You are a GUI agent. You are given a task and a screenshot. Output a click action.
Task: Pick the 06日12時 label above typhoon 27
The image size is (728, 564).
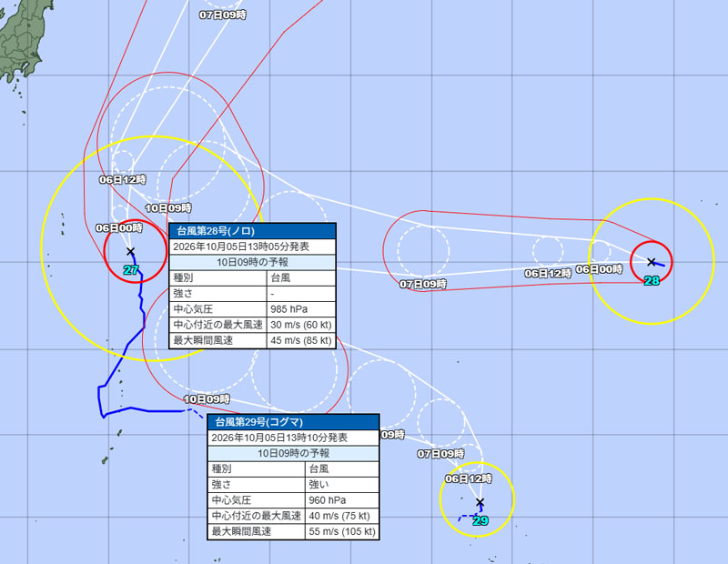point(123,179)
